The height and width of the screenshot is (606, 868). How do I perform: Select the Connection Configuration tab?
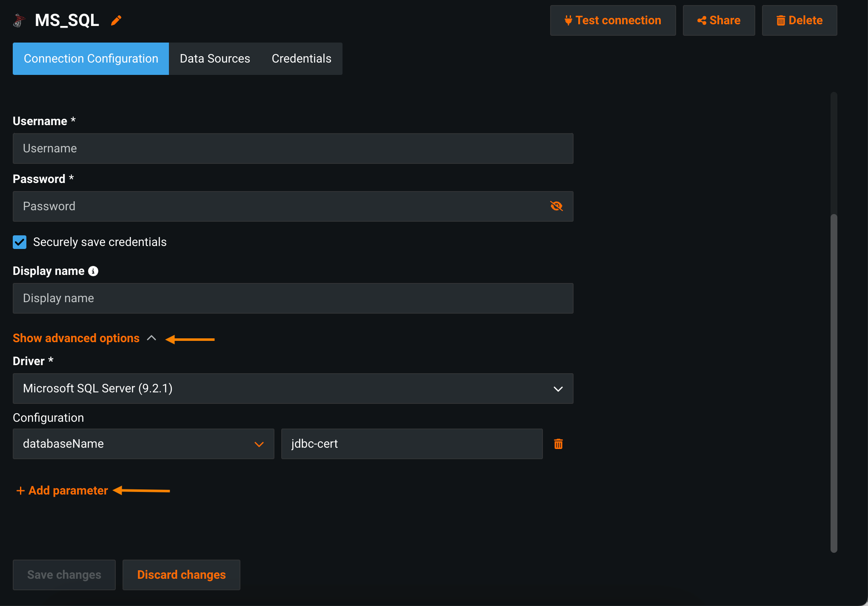(x=91, y=59)
